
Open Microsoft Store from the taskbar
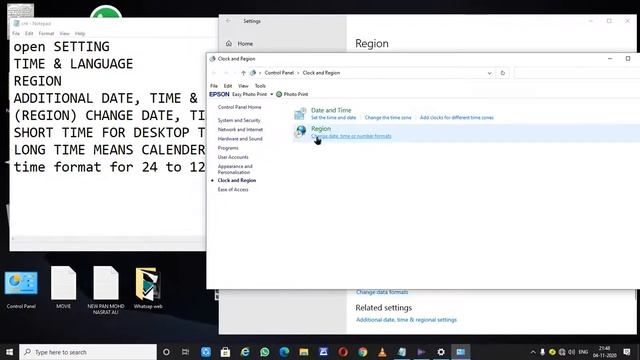[x=225, y=352]
